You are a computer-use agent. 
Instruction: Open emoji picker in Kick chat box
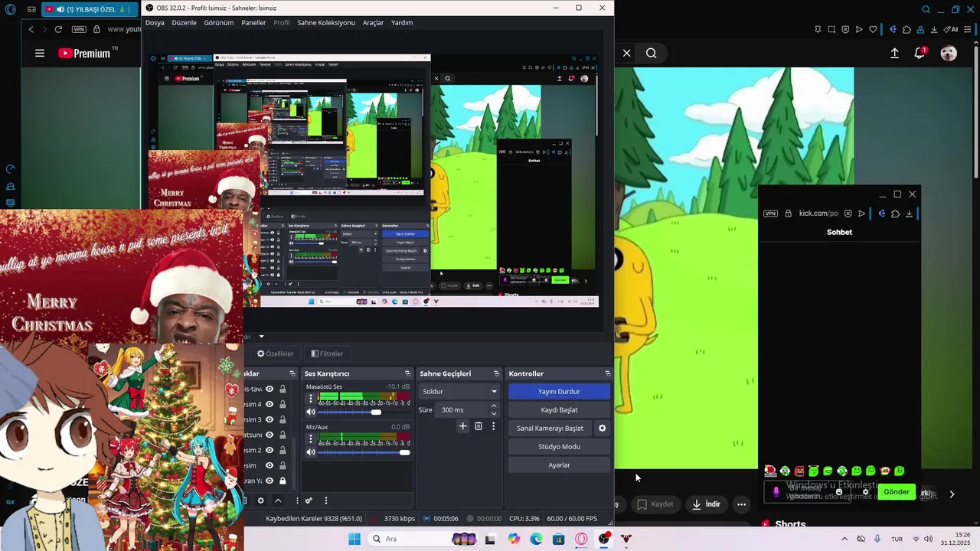point(838,492)
